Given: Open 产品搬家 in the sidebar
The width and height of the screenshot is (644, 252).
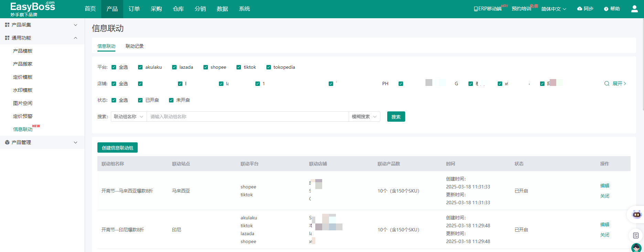Looking at the screenshot, I should tap(23, 64).
